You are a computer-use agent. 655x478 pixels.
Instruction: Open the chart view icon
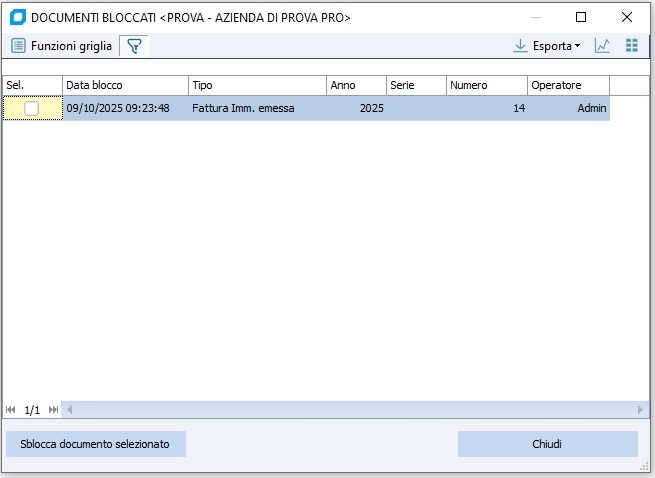[x=602, y=46]
